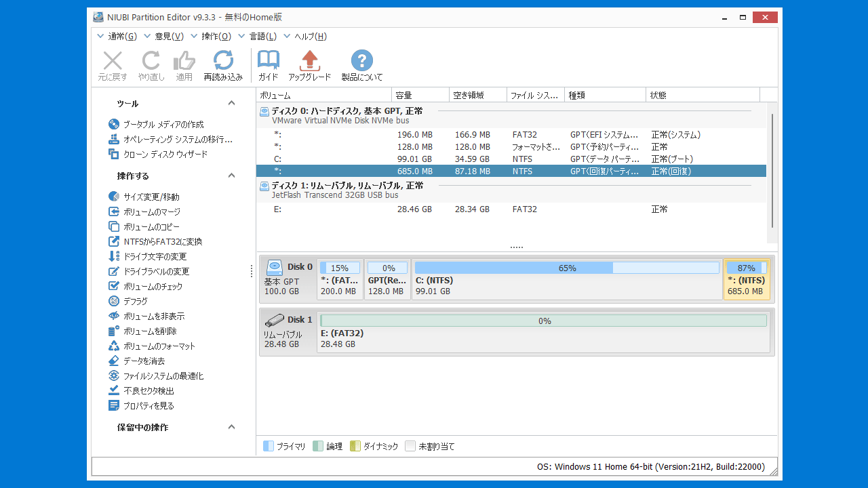
Task: Click オペレーティング システムの移行 icon
Action: pos(114,139)
